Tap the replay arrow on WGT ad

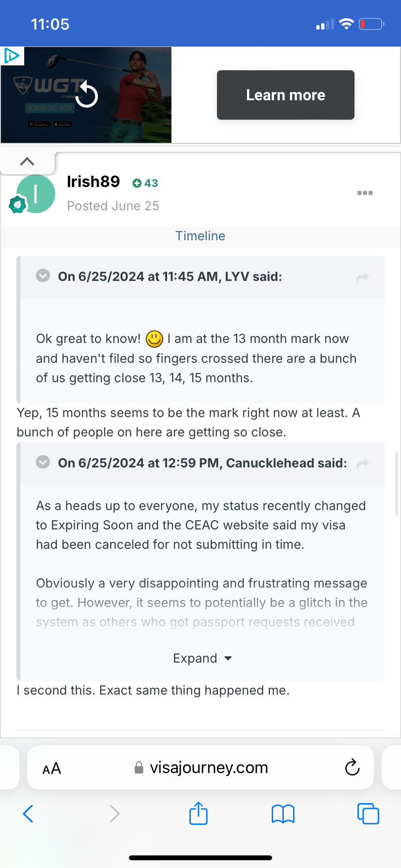point(87,94)
